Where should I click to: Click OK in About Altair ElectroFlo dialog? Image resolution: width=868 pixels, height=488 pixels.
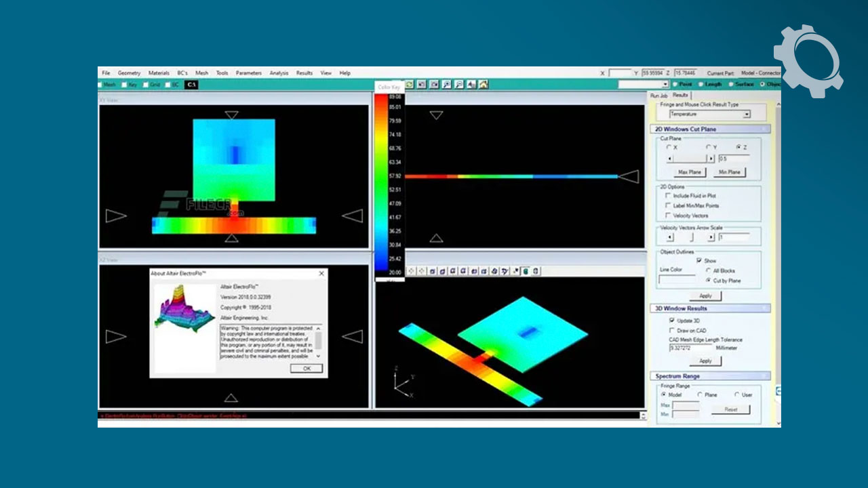point(307,368)
